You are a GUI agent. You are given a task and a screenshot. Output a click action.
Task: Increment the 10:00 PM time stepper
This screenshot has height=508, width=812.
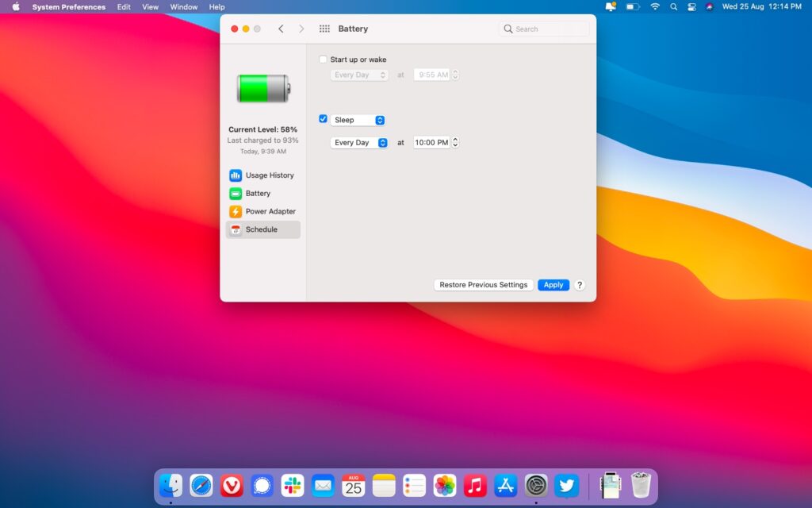coord(455,140)
